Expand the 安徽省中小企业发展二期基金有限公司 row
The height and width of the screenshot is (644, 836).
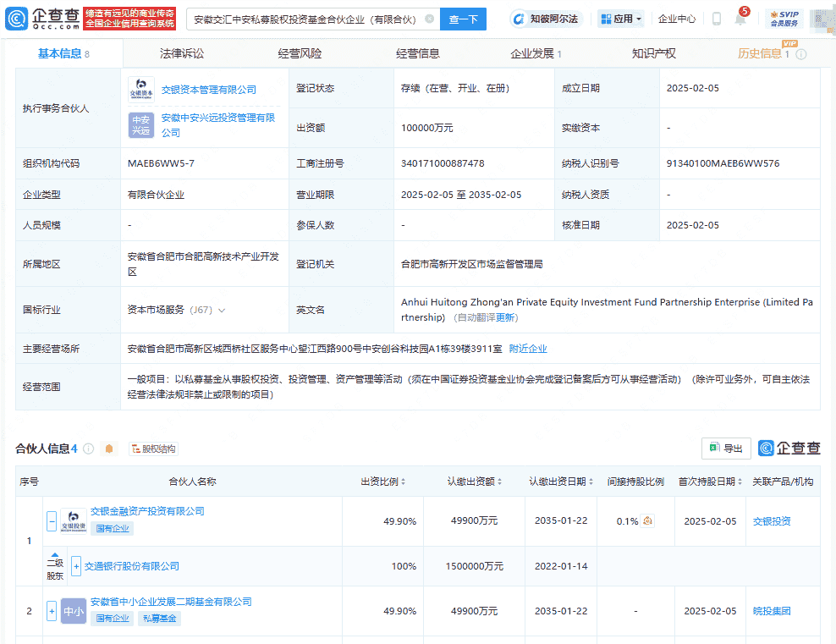click(52, 611)
